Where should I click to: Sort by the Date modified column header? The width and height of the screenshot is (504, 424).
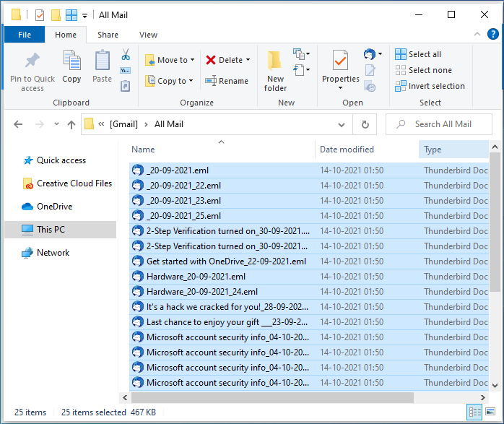coord(367,150)
